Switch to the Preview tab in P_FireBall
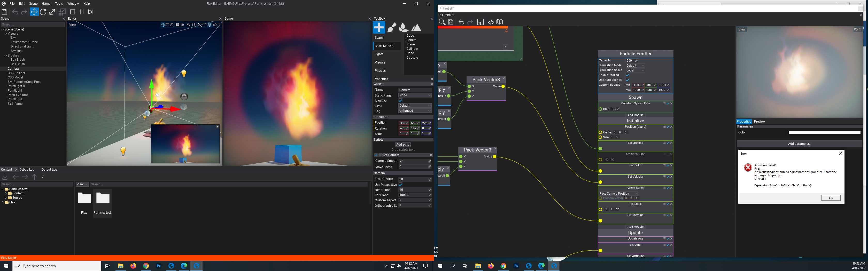 759,122
